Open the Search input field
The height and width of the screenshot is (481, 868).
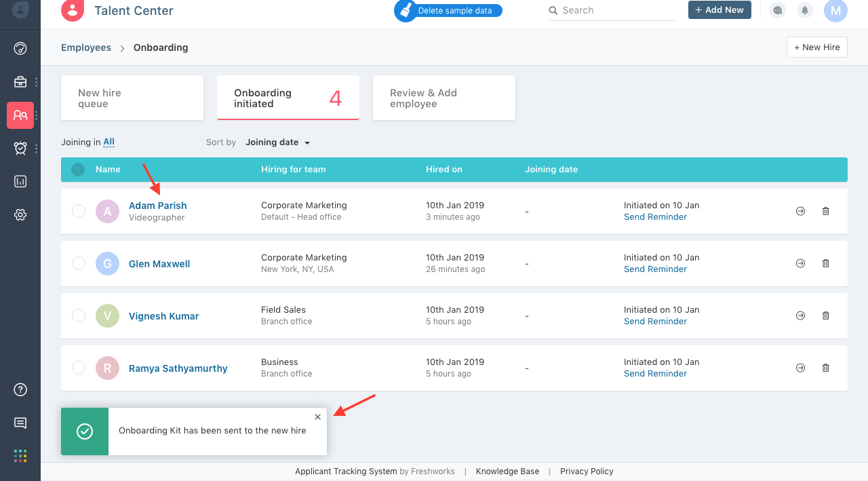pos(610,10)
